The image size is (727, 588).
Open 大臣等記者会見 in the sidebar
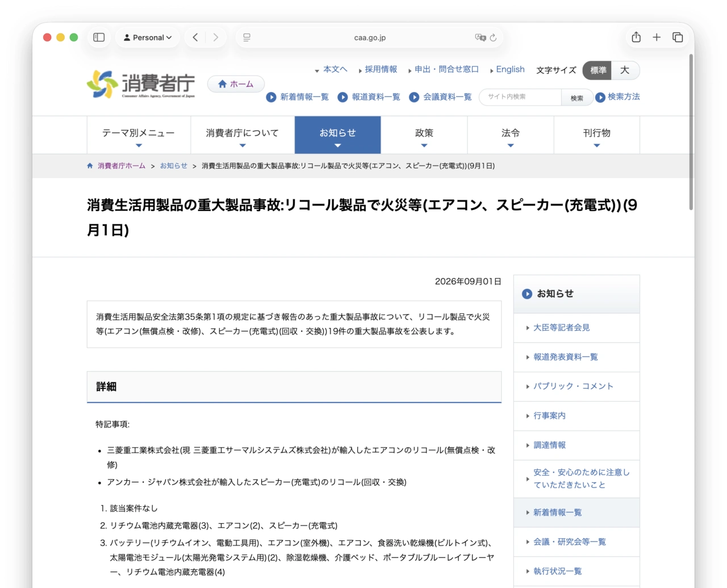tap(576, 328)
